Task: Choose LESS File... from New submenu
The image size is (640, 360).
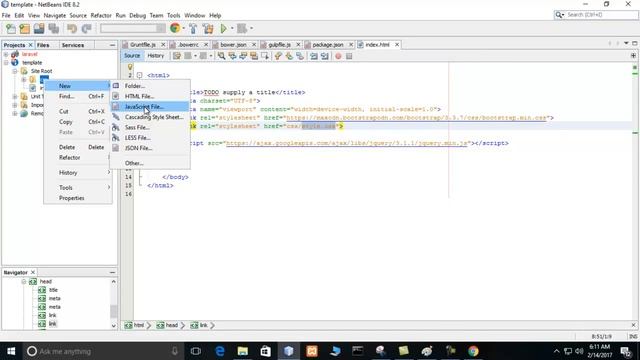Action: 150,138
